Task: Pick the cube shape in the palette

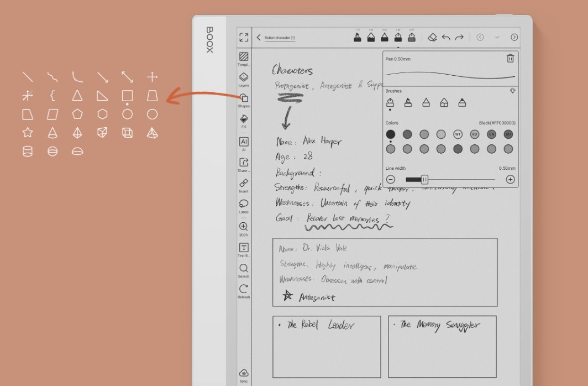Action: [x=128, y=132]
